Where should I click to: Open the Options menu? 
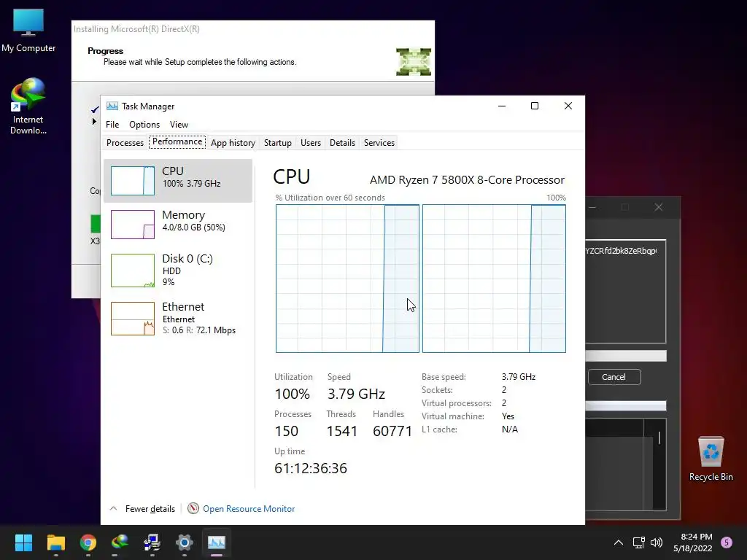[144, 124]
